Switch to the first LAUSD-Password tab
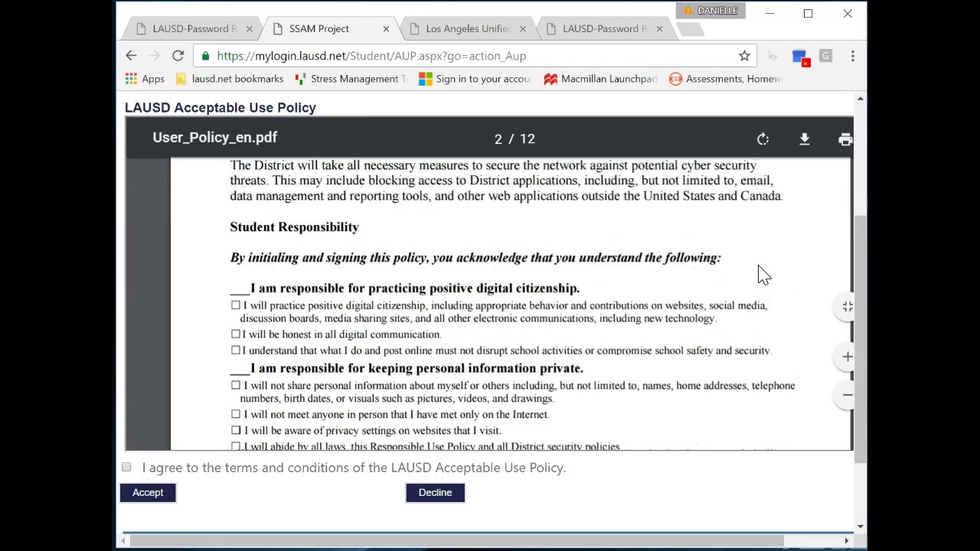 (193, 29)
